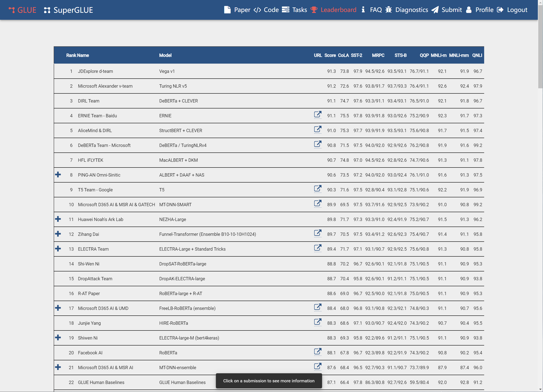The image size is (543, 392).
Task: Click the Leaderboard trophy icon
Action: 314,10
